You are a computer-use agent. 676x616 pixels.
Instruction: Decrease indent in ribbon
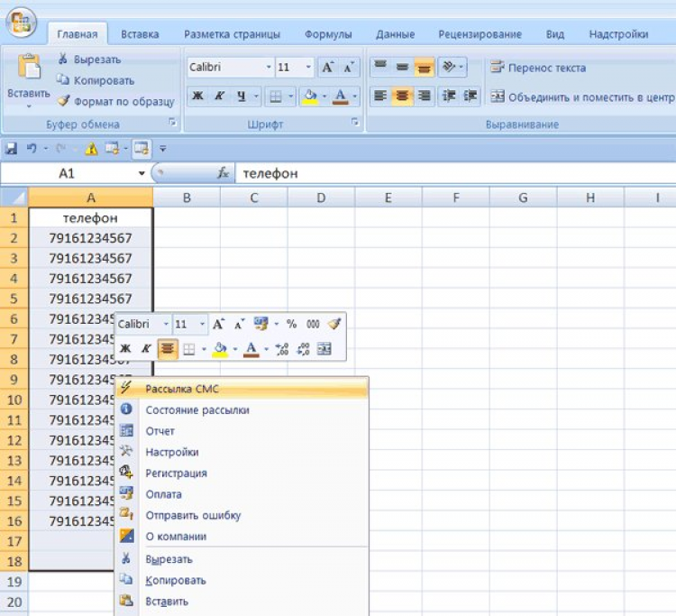tap(448, 96)
